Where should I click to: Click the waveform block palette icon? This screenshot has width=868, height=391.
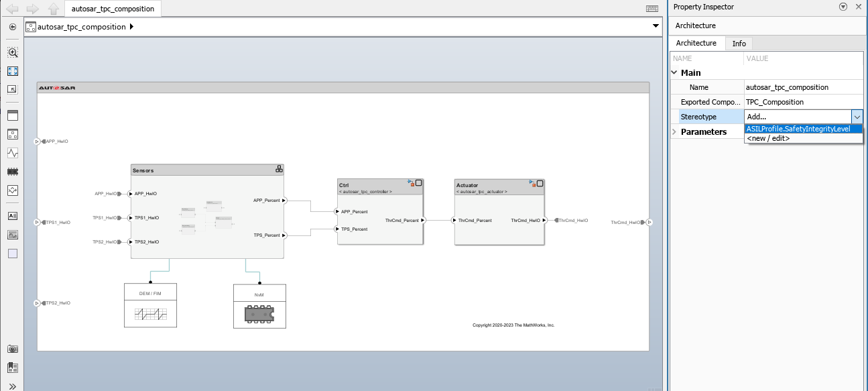[x=12, y=153]
